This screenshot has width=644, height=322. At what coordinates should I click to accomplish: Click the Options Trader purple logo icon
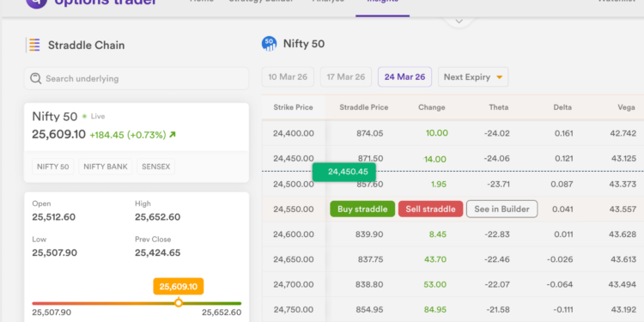pyautogui.click(x=37, y=4)
